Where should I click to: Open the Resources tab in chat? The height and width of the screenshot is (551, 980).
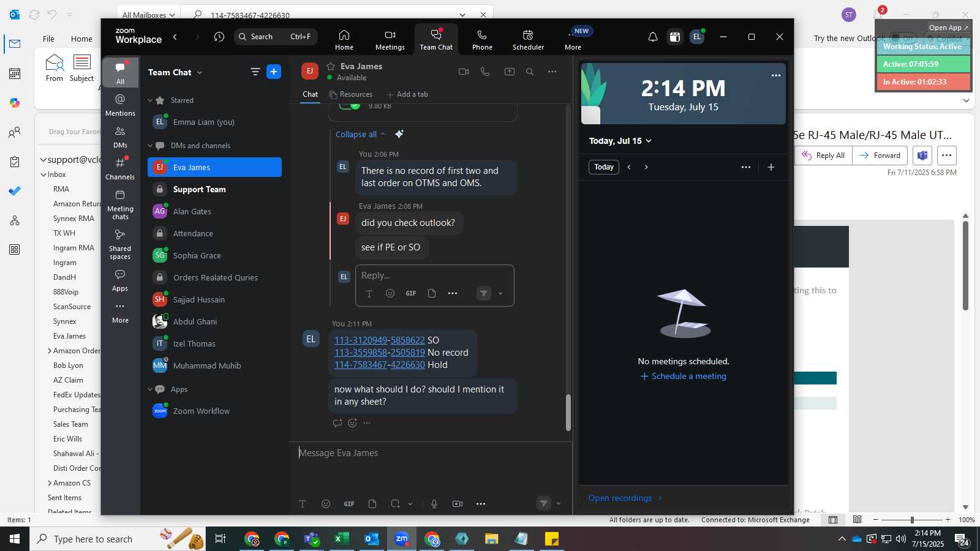351,94
